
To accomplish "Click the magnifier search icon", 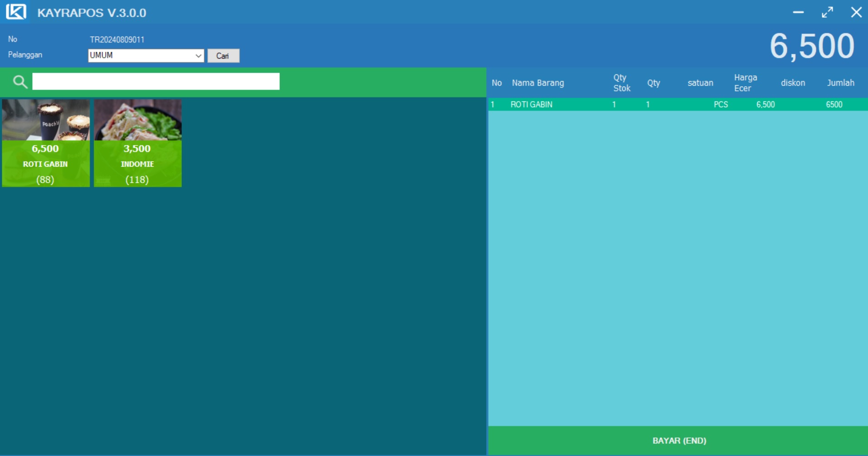I will tap(20, 82).
